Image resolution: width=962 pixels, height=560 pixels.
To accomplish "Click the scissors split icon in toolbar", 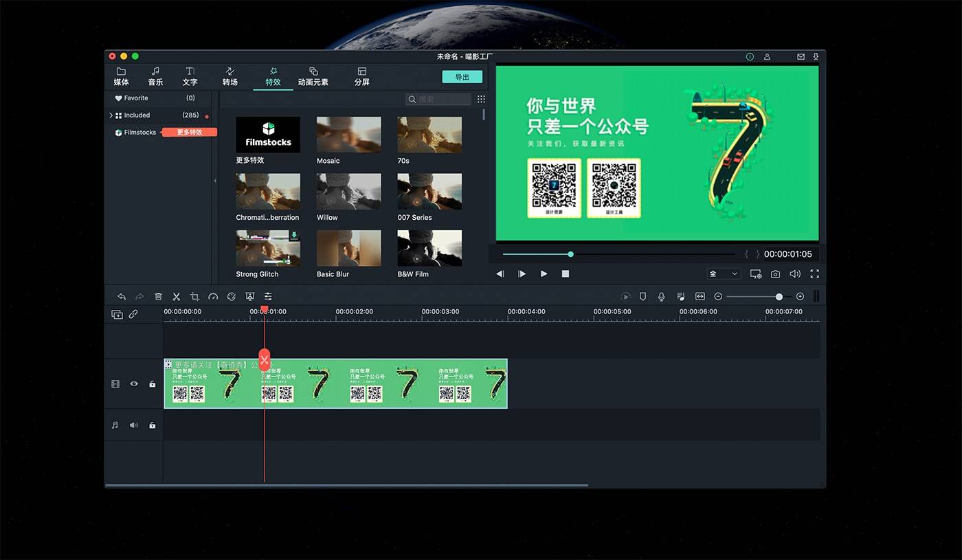I will pos(177,297).
